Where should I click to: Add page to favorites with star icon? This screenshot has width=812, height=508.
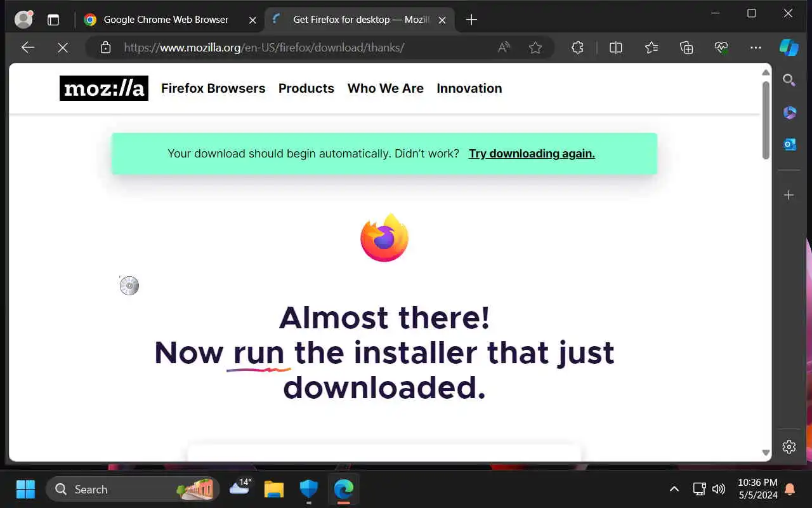click(535, 48)
